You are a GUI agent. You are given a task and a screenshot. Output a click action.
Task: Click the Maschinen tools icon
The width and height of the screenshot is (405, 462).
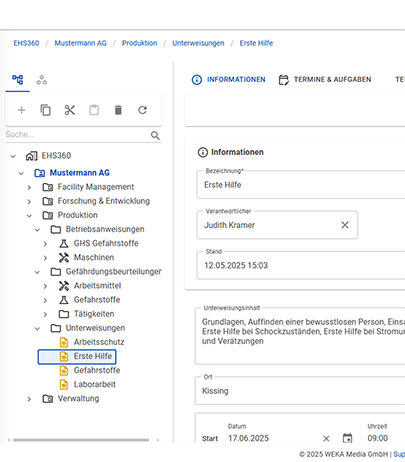[x=64, y=258]
